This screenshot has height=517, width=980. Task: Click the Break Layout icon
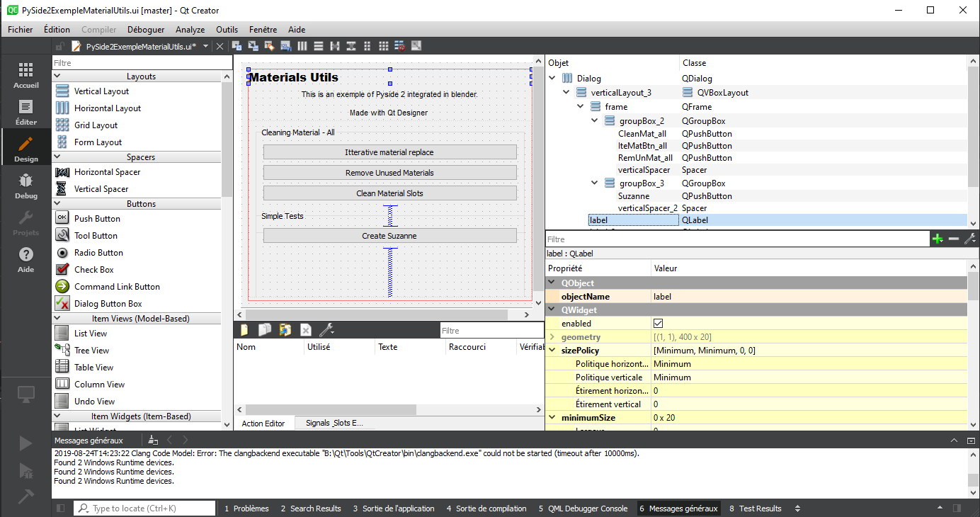tap(400, 46)
